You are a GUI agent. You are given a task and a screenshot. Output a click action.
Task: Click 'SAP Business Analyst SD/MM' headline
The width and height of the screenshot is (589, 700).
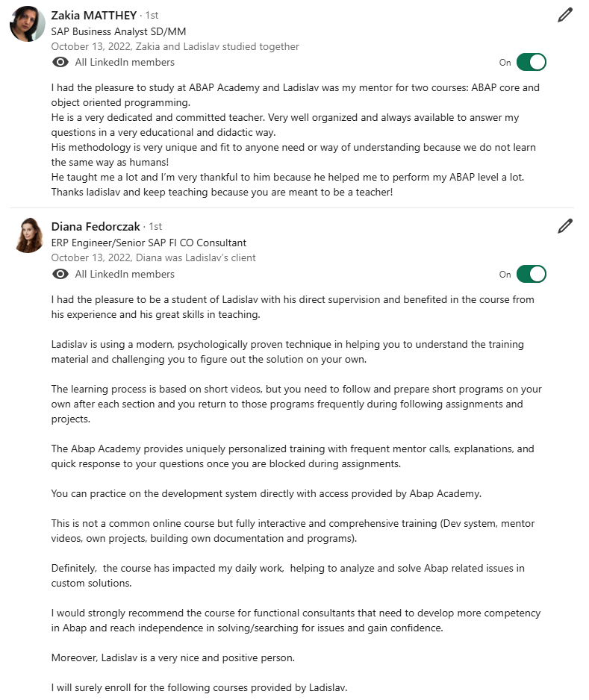119,31
